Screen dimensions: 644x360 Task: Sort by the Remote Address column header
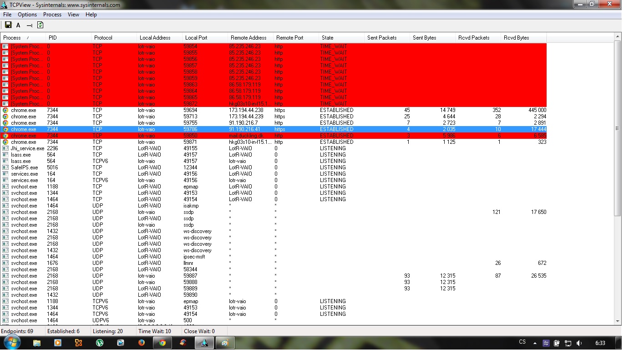tap(248, 38)
